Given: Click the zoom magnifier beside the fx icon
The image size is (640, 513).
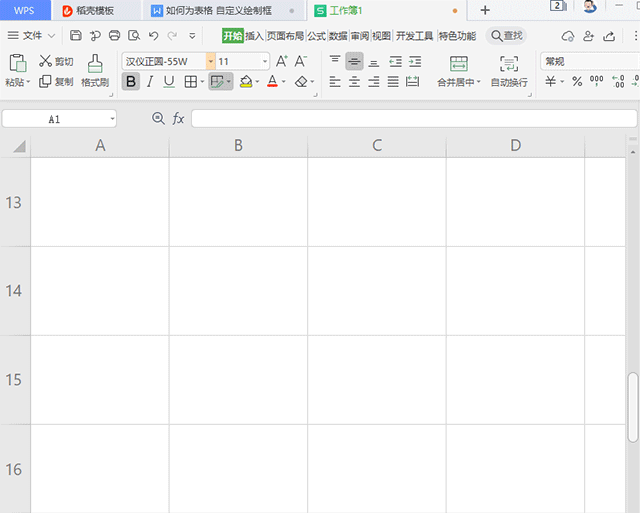Looking at the screenshot, I should pyautogui.click(x=158, y=118).
